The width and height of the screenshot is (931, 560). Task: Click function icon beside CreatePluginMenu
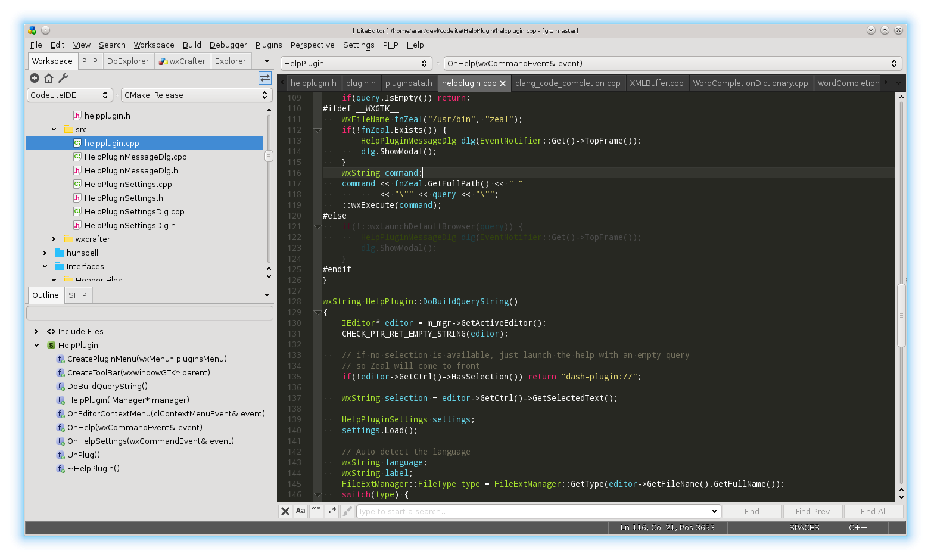60,359
